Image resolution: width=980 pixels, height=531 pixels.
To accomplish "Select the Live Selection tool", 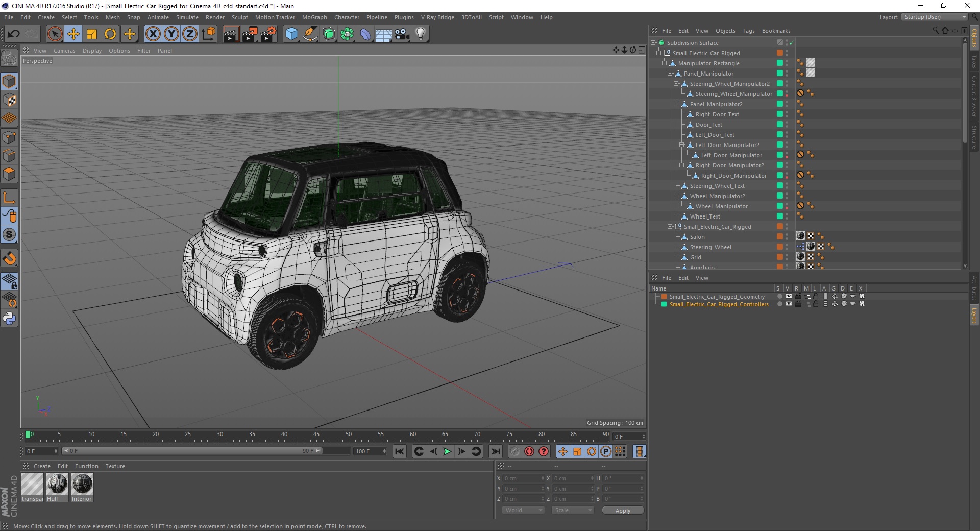I will (x=55, y=34).
